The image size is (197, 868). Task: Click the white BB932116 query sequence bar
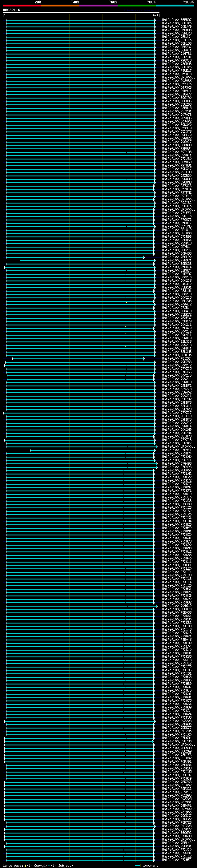[x=81, y=13]
